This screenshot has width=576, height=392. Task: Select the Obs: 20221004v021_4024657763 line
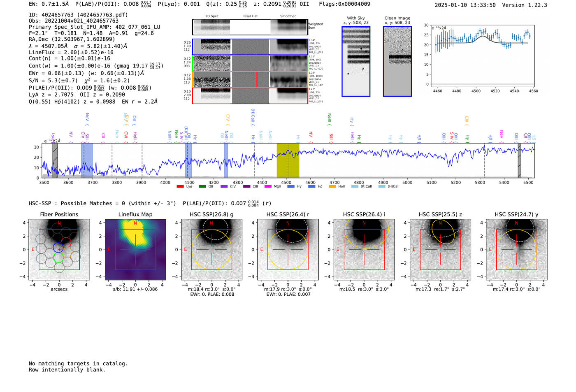click(x=74, y=21)
